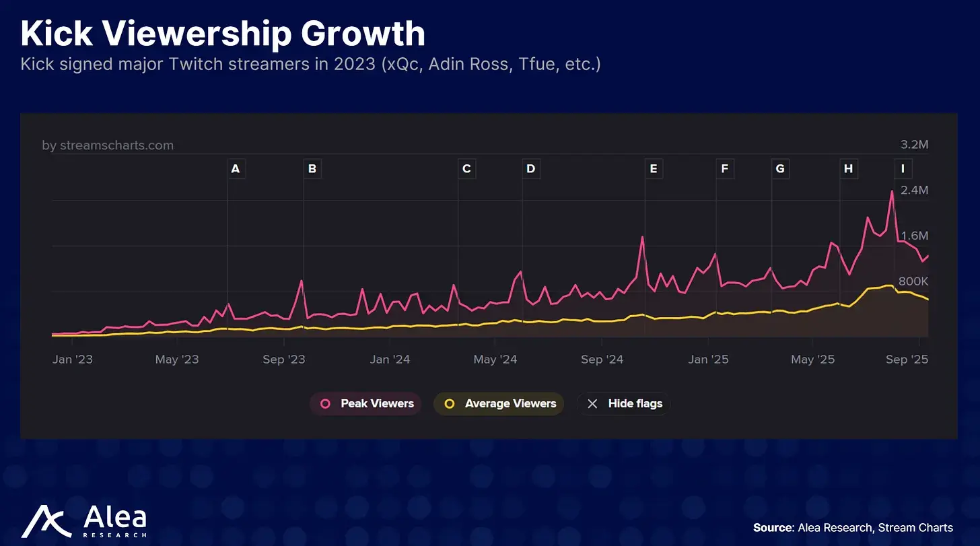Click the Source: Alea Research, Stream Charts text
This screenshot has height=546, width=980.
point(853,527)
